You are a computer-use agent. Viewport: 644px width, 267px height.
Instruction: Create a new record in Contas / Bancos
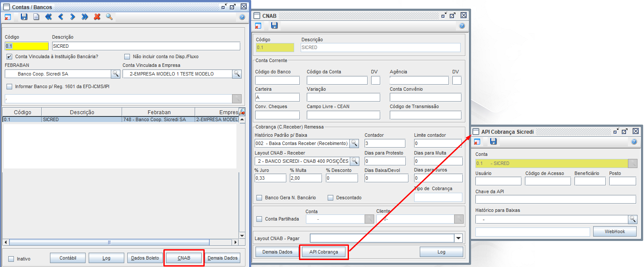click(x=36, y=17)
